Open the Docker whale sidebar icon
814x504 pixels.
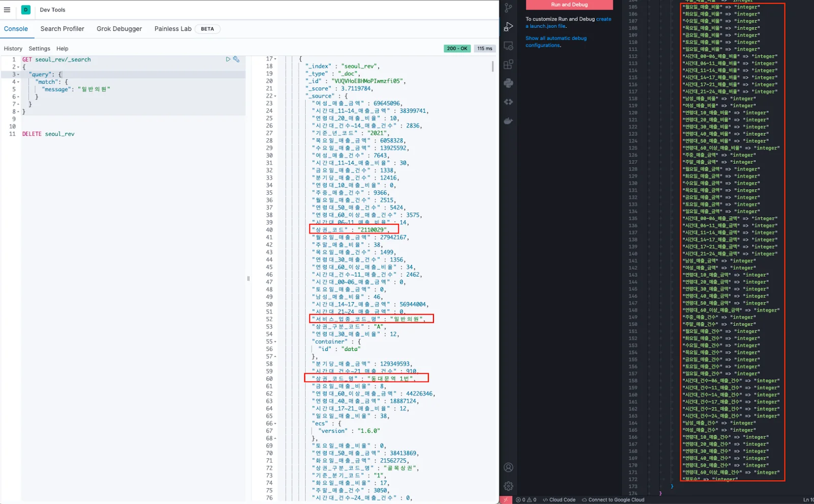[508, 121]
